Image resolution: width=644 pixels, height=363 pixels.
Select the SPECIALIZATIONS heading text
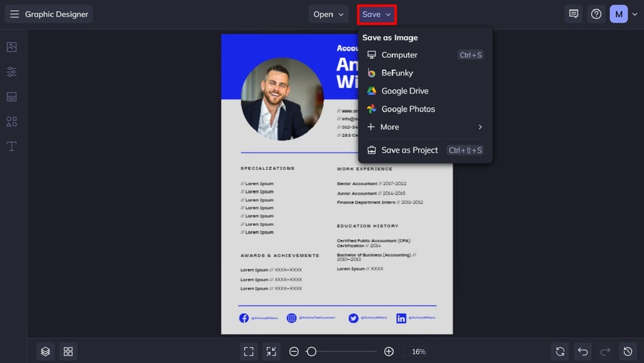click(x=267, y=169)
